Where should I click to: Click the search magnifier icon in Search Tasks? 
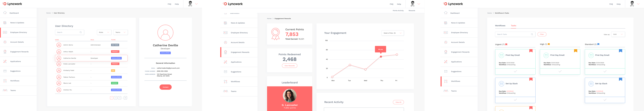532,34
